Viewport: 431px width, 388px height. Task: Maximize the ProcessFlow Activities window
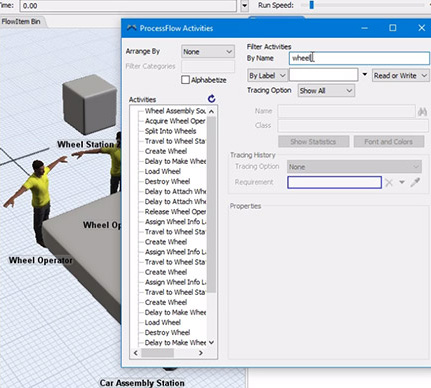(x=393, y=28)
